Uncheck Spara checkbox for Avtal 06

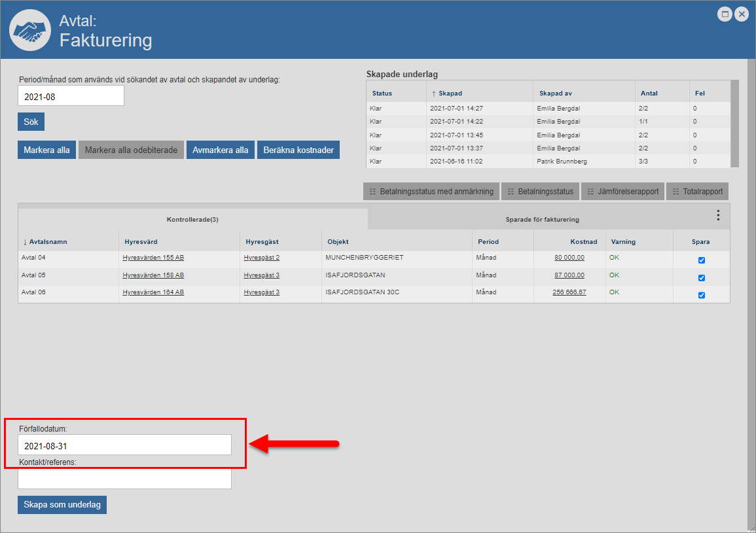tap(702, 295)
